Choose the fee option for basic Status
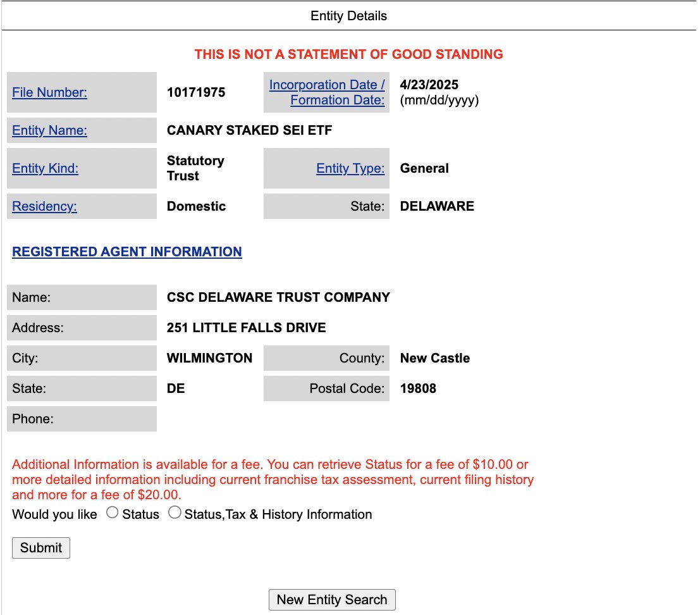 (x=113, y=513)
